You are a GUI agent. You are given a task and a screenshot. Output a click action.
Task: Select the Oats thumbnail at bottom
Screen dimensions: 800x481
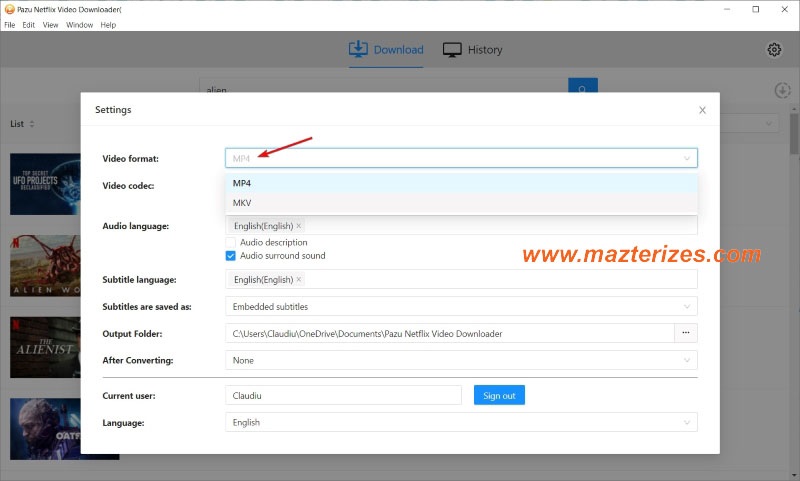pyautogui.click(x=45, y=429)
